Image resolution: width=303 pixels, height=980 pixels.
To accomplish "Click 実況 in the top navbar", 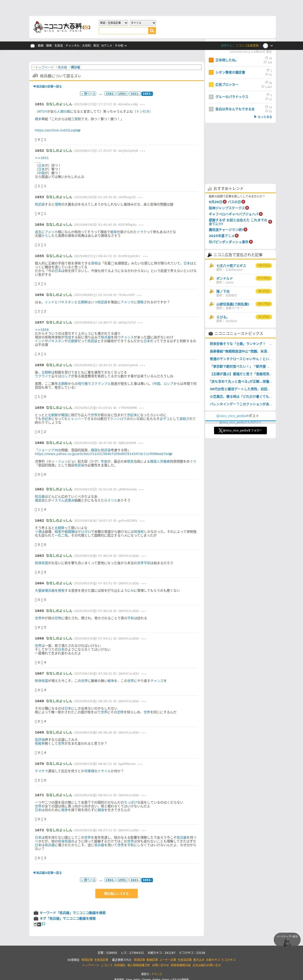I will (96, 46).
